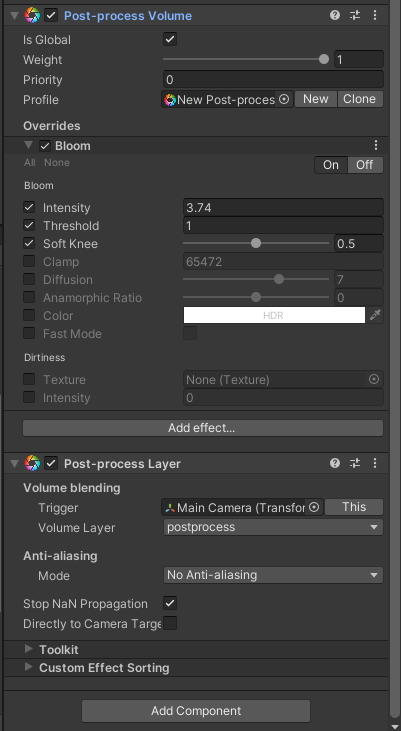The height and width of the screenshot is (731, 401).
Task: Click the Add Component button
Action: click(x=196, y=710)
